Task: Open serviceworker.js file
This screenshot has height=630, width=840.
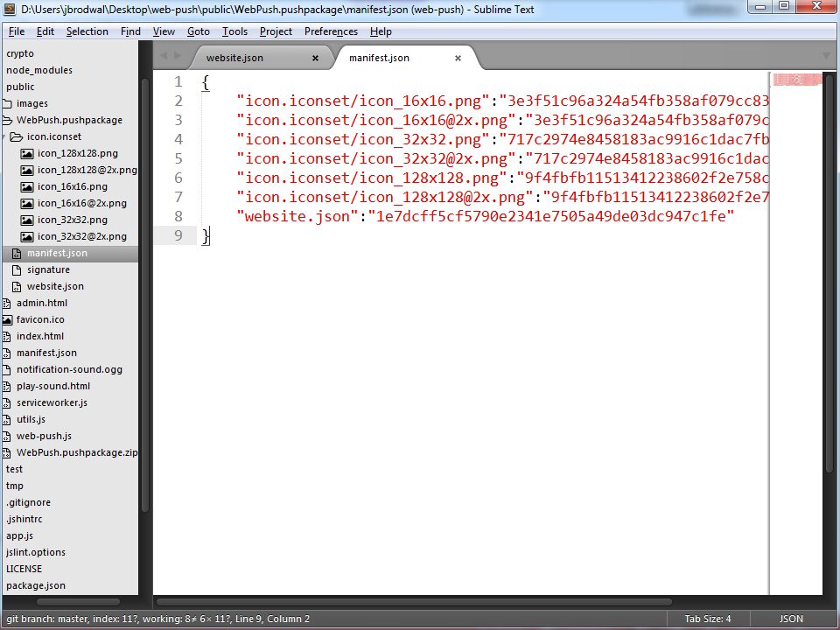Action: [52, 402]
